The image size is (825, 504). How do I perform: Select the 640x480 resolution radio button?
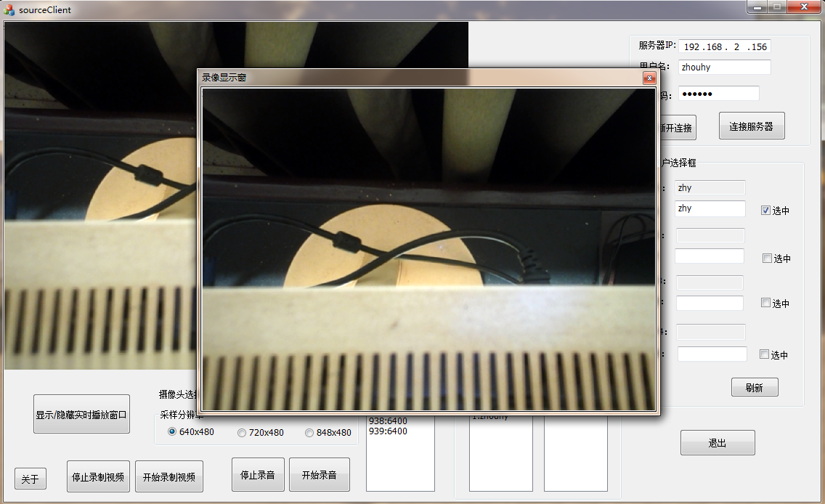pyautogui.click(x=172, y=432)
